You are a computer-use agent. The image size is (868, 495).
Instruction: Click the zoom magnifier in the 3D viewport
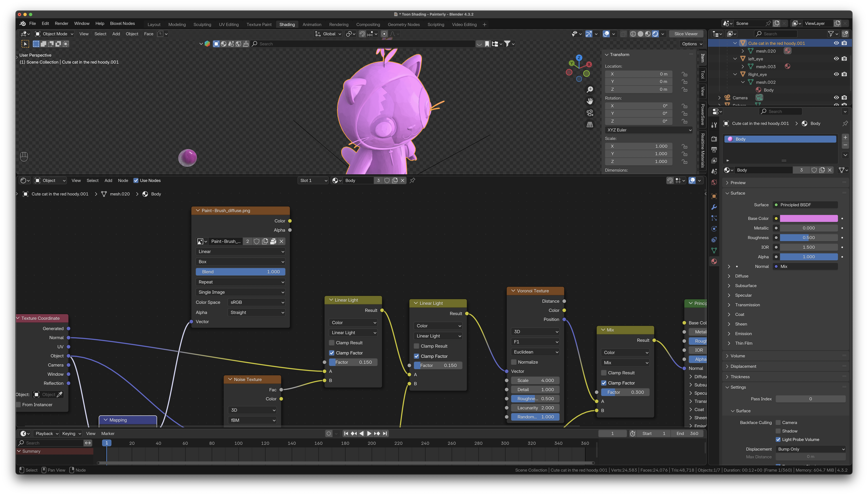(x=590, y=89)
